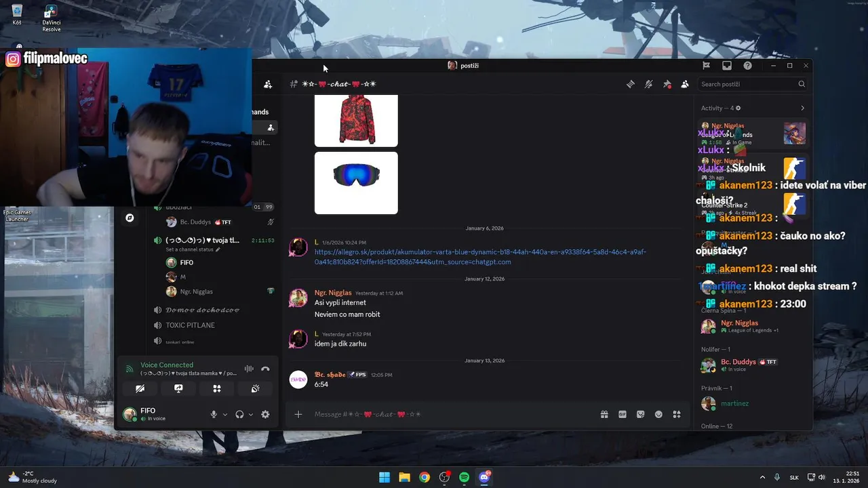The image size is (868, 488).
Task: Open headphone output options arrow
Action: tap(251, 414)
